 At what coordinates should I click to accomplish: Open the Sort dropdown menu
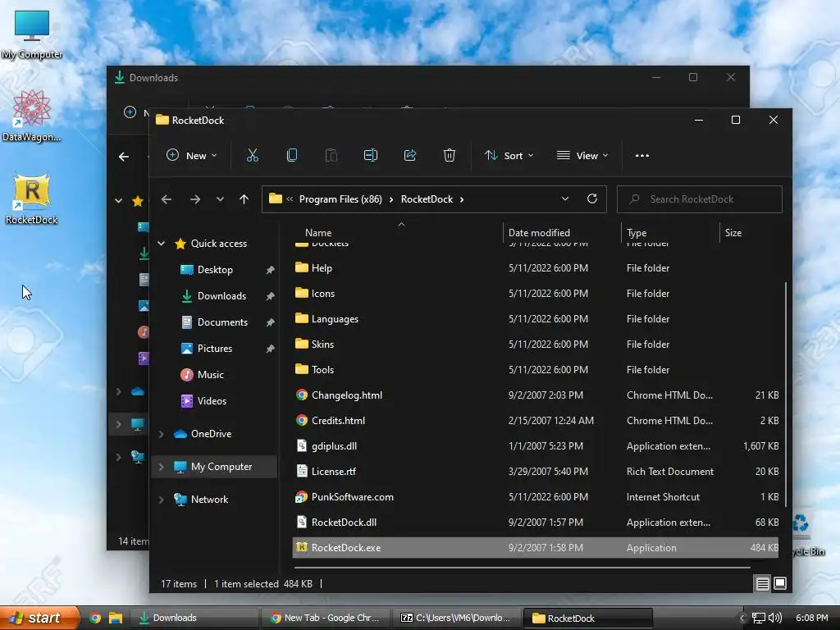[509, 155]
